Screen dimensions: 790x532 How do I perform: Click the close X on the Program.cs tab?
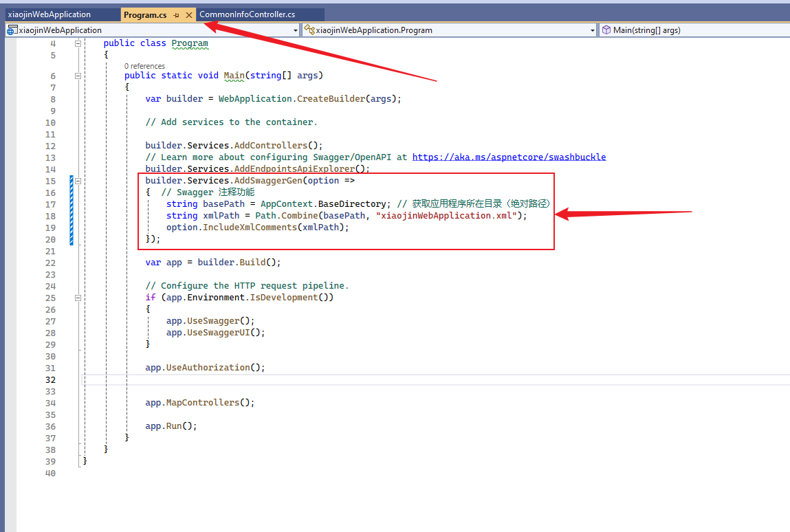tap(188, 14)
